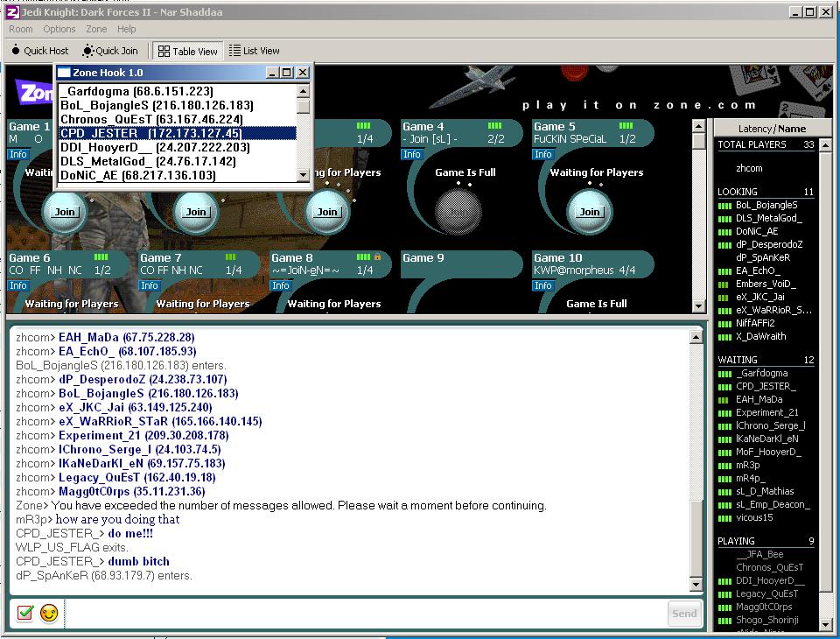Click the 'how are you doing that' message

117,519
